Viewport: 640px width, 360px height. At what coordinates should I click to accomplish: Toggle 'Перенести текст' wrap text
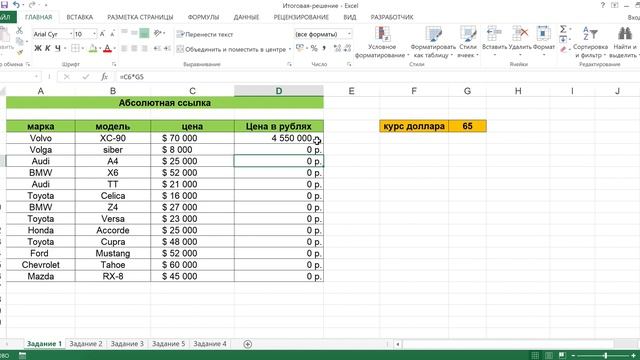coord(205,34)
